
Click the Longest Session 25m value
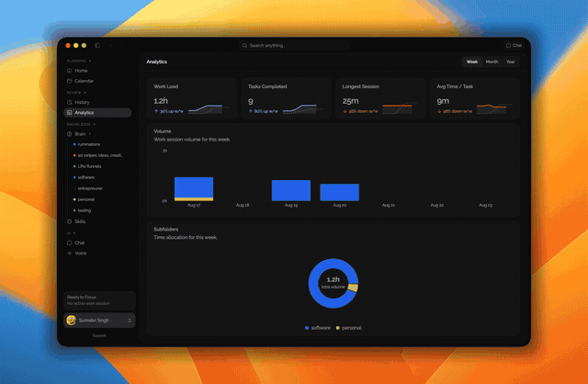(350, 101)
